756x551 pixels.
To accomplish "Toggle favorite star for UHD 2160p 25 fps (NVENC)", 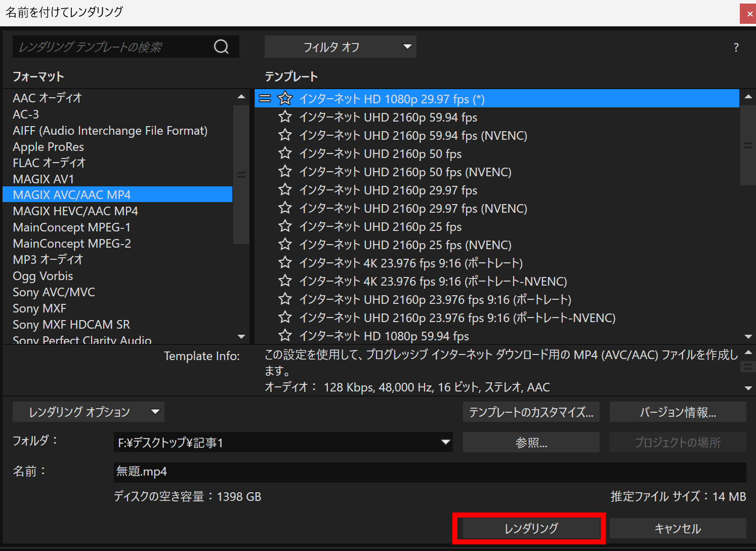I will (285, 245).
